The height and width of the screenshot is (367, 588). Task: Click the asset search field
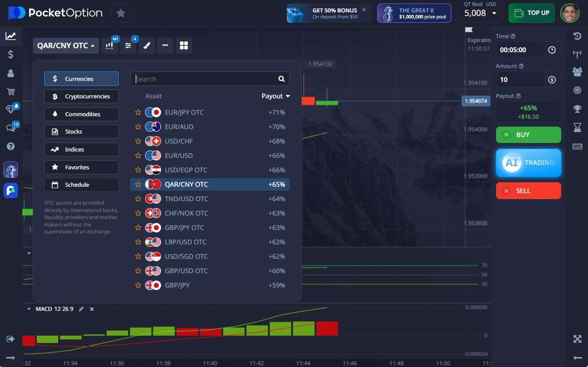pos(204,79)
